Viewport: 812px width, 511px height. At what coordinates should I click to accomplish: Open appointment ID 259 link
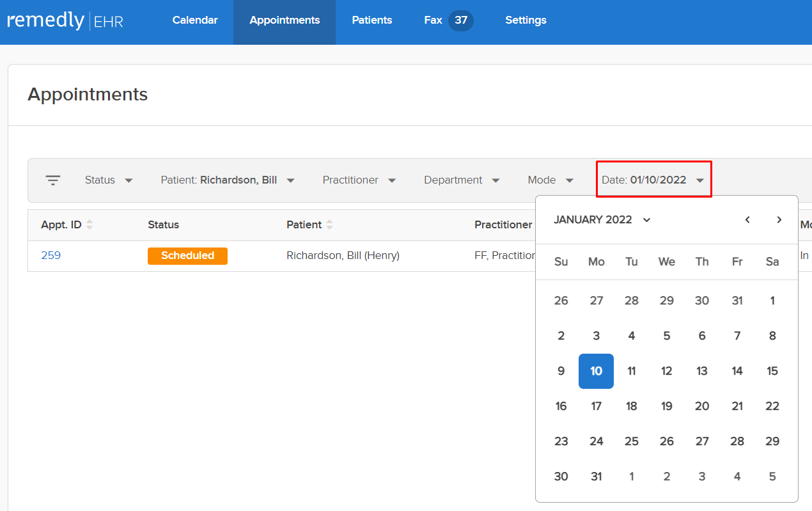[x=51, y=255]
